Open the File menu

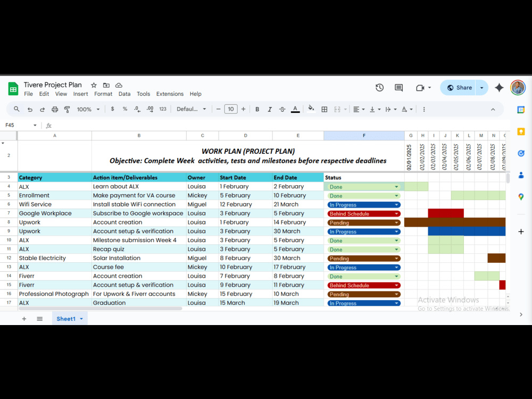point(29,94)
